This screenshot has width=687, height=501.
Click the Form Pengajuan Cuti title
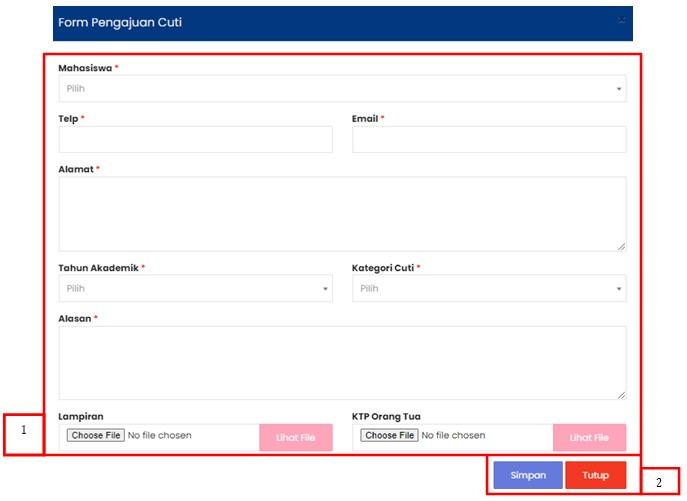coord(120,22)
